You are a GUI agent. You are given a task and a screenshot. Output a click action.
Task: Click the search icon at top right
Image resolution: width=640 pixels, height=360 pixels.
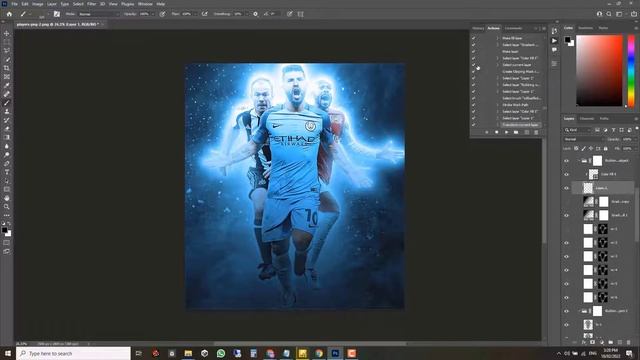[x=609, y=14]
